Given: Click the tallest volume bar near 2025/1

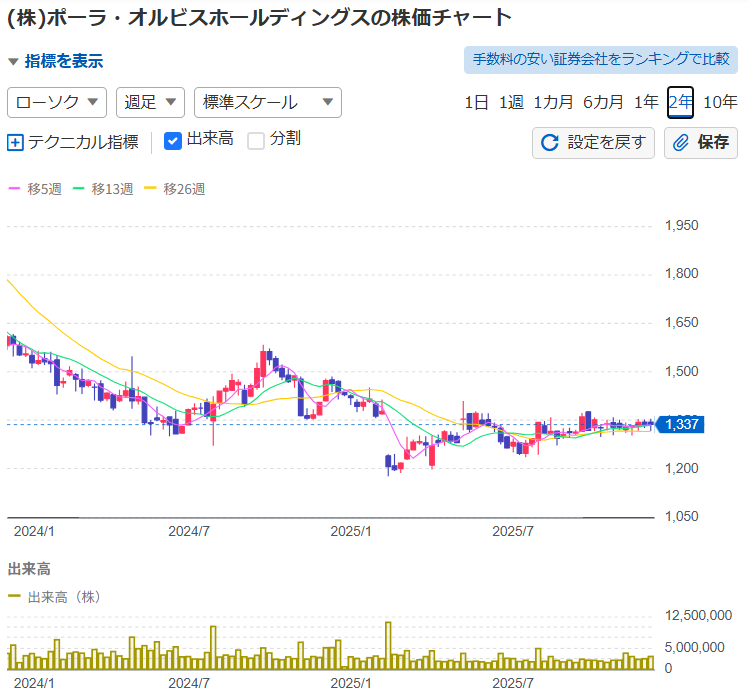Looking at the screenshot, I should [x=388, y=646].
